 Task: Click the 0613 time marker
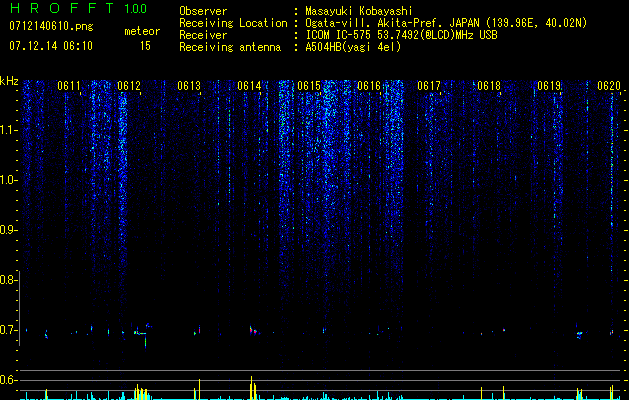pyautogui.click(x=189, y=86)
